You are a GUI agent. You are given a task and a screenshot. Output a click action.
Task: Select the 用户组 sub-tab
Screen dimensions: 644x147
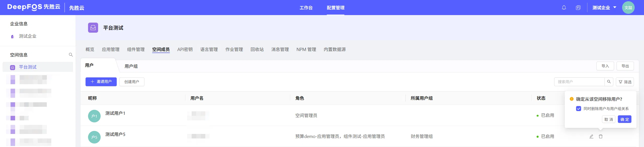(x=131, y=66)
